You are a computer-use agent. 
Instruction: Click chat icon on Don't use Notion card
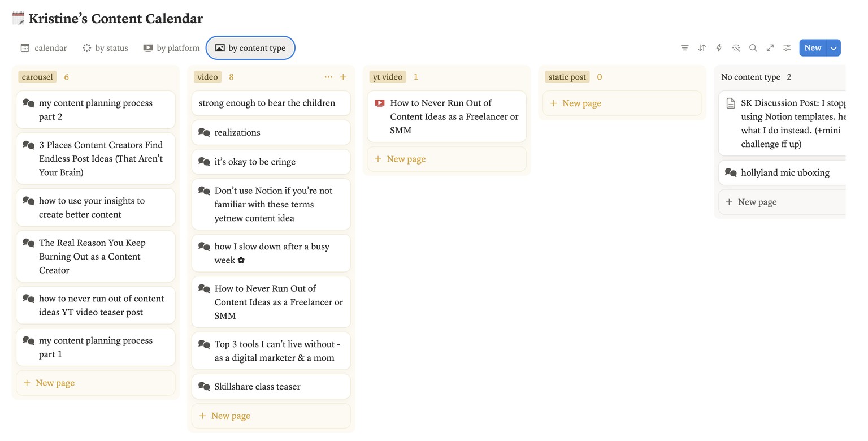tap(204, 191)
